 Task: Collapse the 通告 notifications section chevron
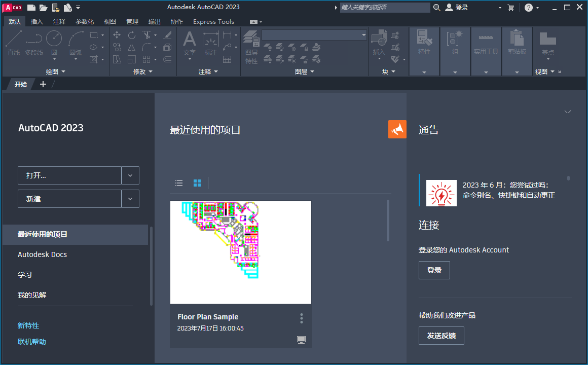tap(568, 112)
